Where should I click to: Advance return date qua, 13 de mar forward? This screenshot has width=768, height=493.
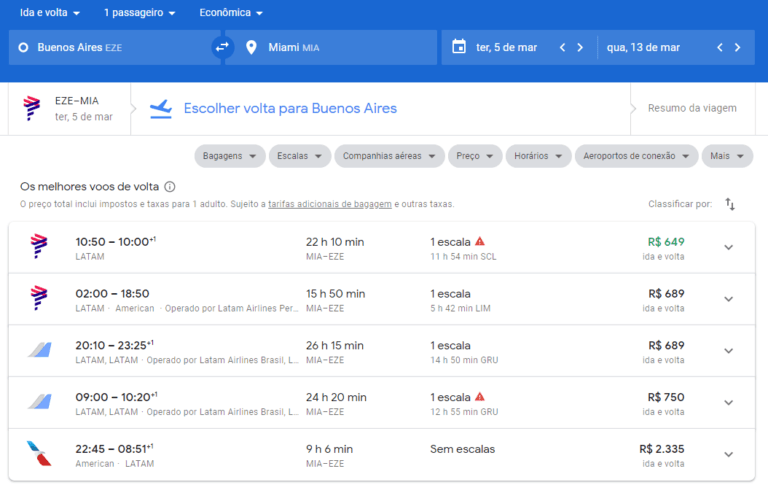click(x=738, y=47)
